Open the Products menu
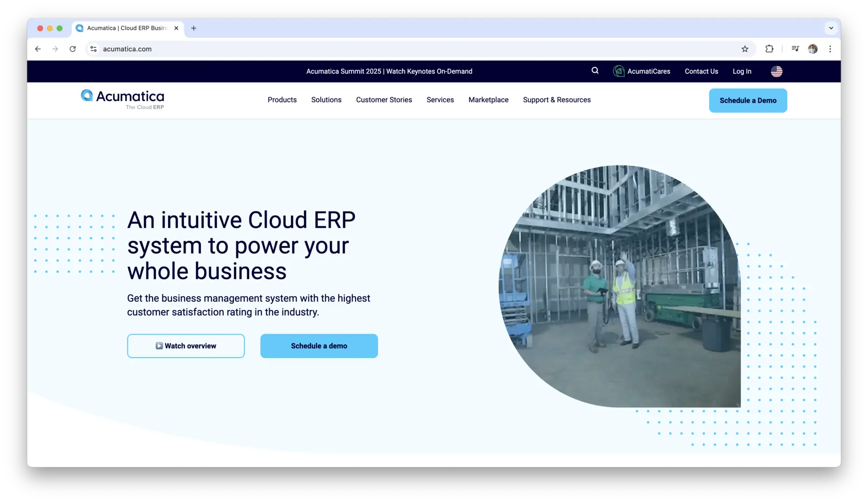 pos(282,100)
